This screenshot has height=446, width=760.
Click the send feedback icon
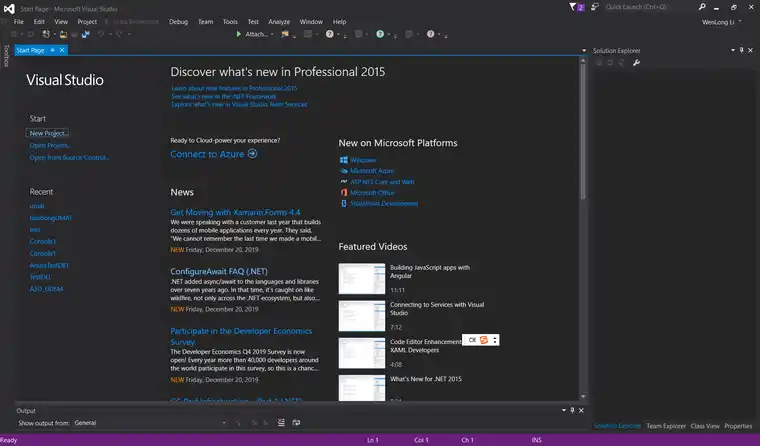(x=595, y=7)
